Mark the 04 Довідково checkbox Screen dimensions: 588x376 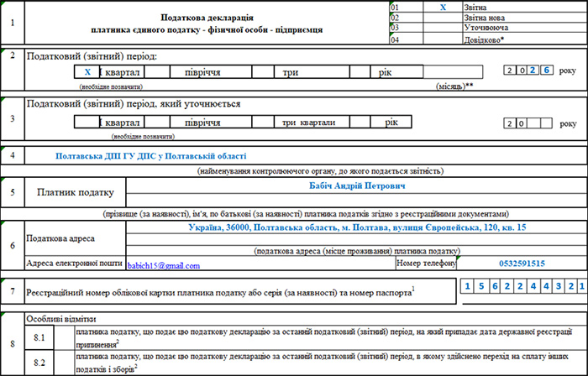[443, 39]
